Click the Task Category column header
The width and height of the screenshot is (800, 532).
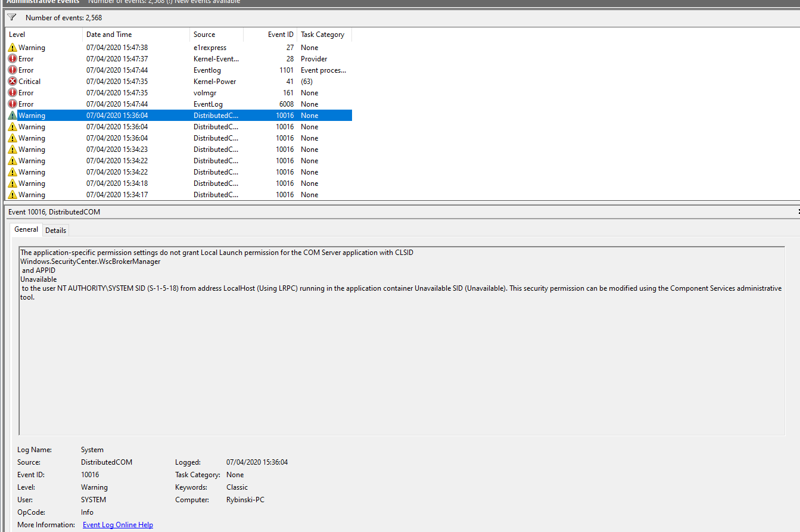323,35
